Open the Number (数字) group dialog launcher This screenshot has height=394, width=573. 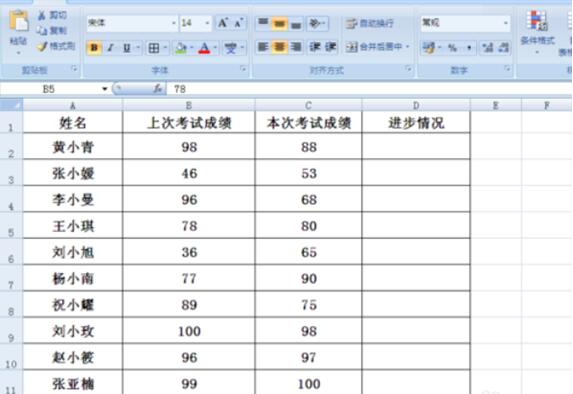pyautogui.click(x=507, y=68)
